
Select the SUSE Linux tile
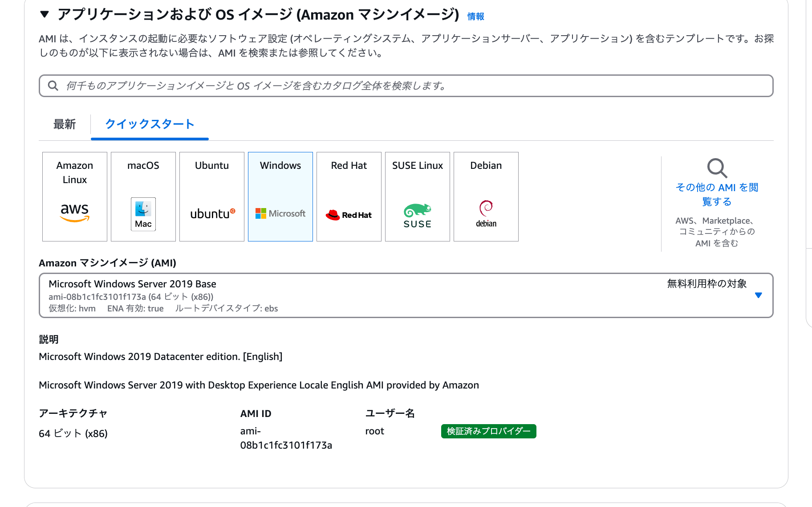click(x=418, y=196)
